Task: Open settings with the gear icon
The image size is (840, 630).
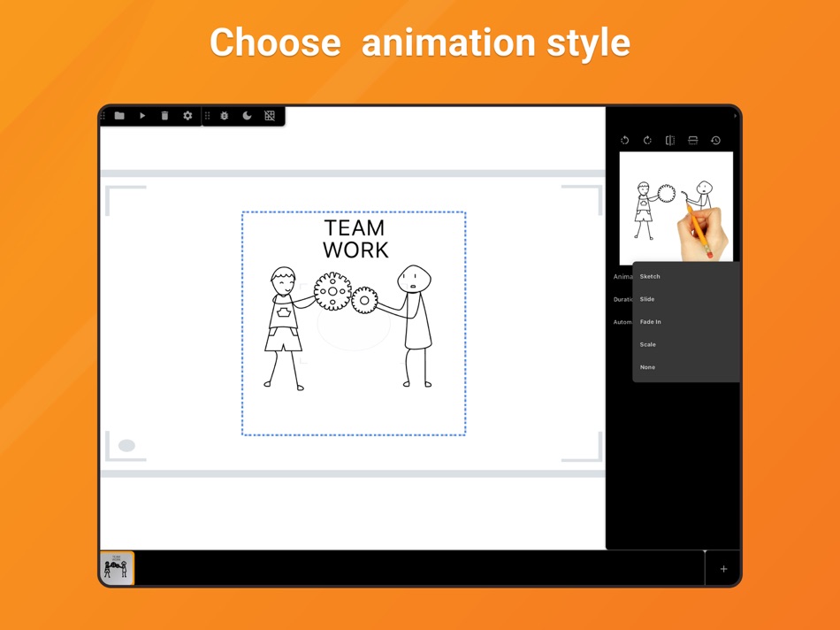Action: coord(187,116)
